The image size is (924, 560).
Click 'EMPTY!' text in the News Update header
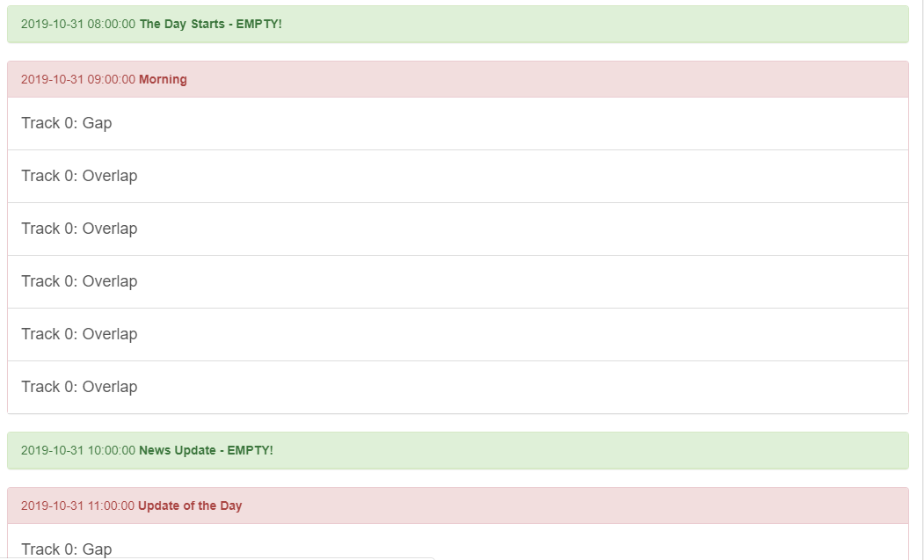click(x=251, y=450)
